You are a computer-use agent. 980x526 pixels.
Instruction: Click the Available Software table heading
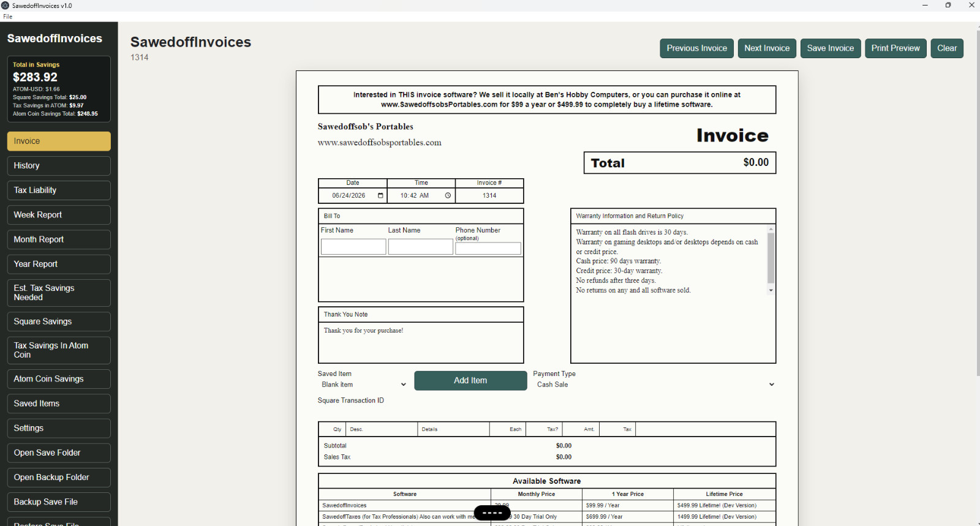pyautogui.click(x=547, y=481)
